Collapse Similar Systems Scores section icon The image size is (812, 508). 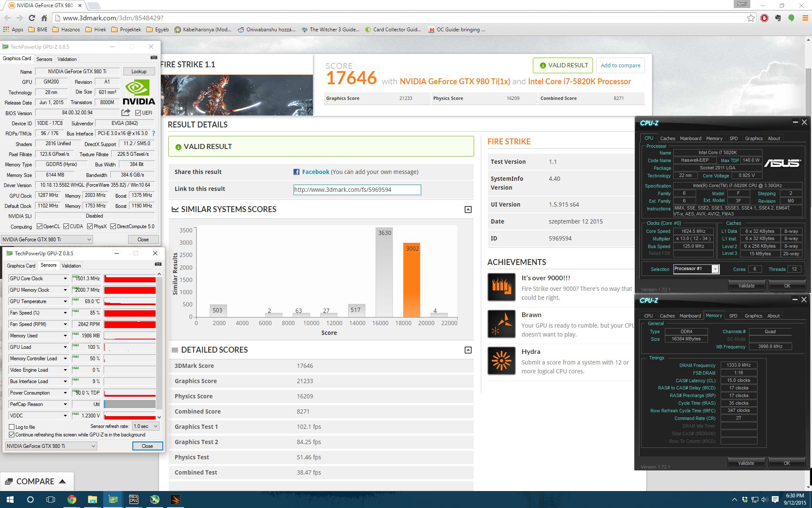468,210
